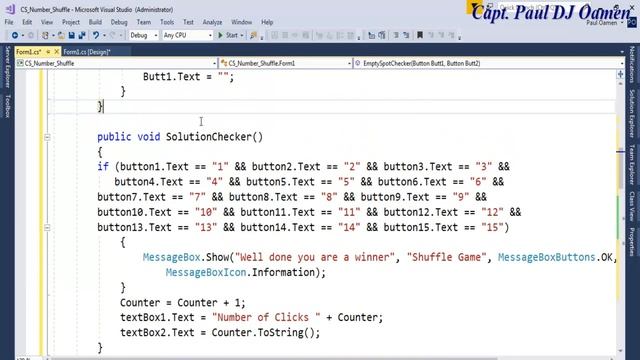Click the Open File folder icon
This screenshot has height=360, width=640.
(61, 36)
